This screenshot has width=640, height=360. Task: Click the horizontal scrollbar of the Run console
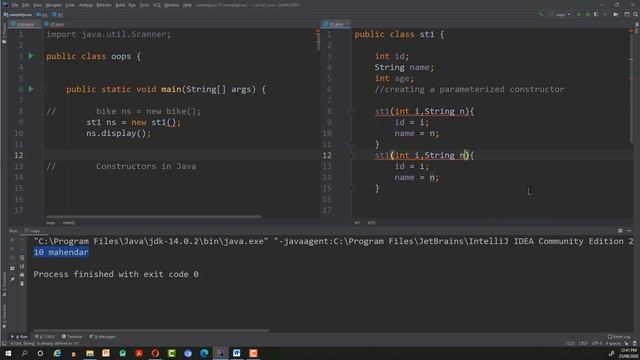(151, 330)
